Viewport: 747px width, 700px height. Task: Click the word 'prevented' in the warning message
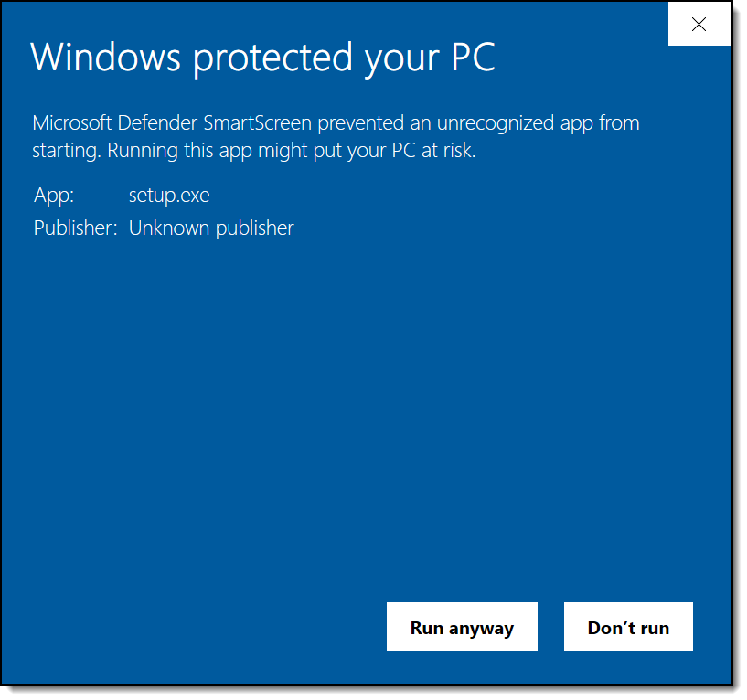[358, 122]
